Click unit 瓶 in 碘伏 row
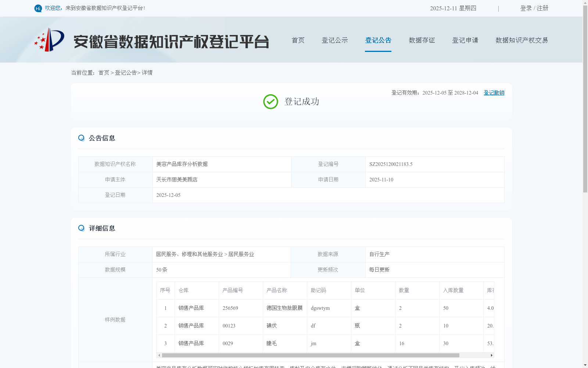Image resolution: width=588 pixels, height=368 pixels. coord(357,326)
